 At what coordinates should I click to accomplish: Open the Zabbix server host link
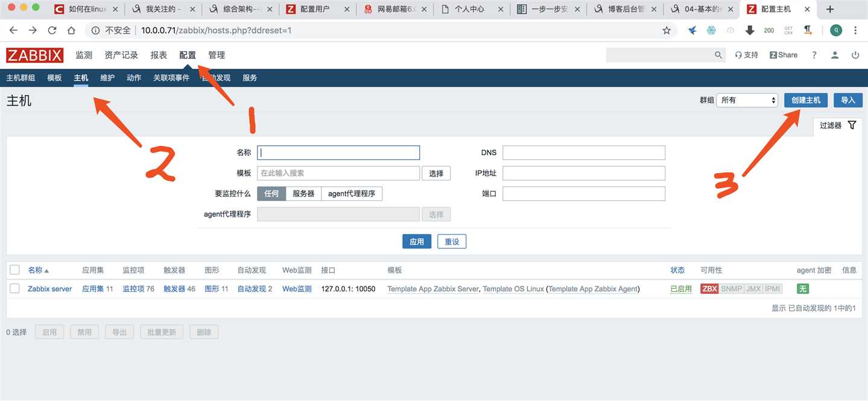49,289
